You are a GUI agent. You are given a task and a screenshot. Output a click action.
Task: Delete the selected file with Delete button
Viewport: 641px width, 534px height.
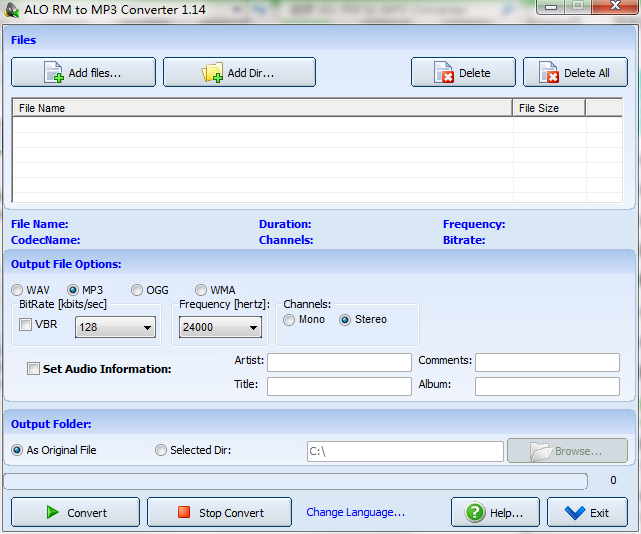464,72
